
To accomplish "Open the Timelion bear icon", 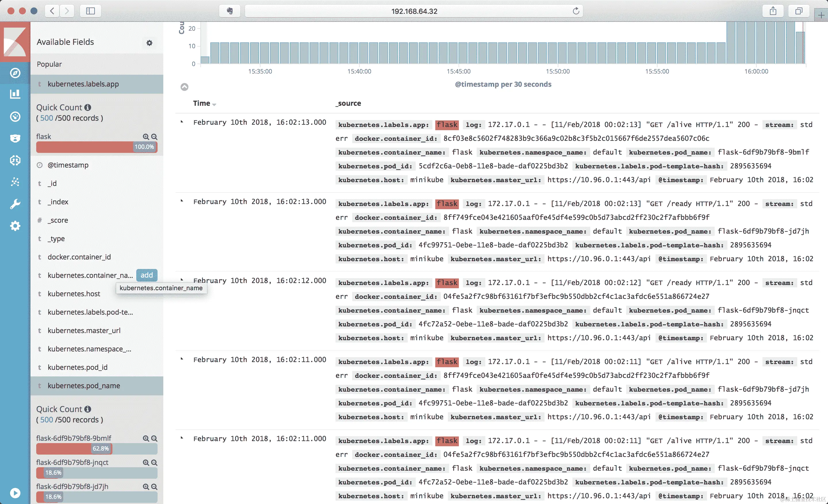I will point(15,138).
